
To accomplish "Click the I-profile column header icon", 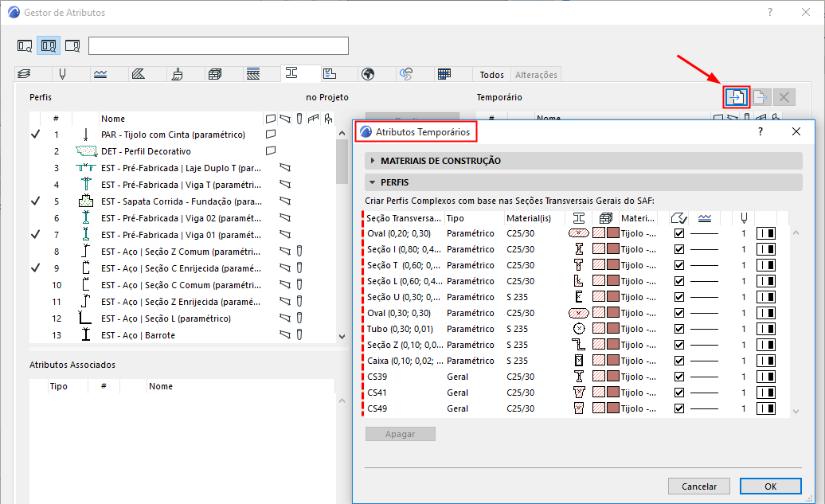I will [579, 218].
